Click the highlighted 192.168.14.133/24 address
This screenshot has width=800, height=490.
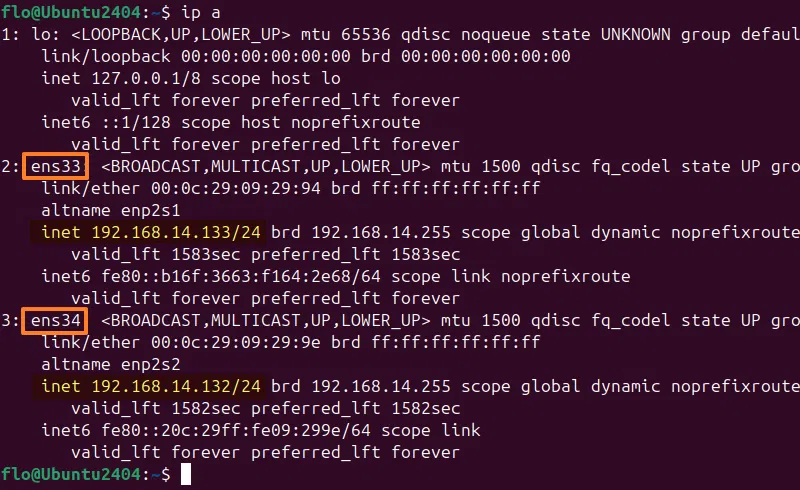point(176,232)
